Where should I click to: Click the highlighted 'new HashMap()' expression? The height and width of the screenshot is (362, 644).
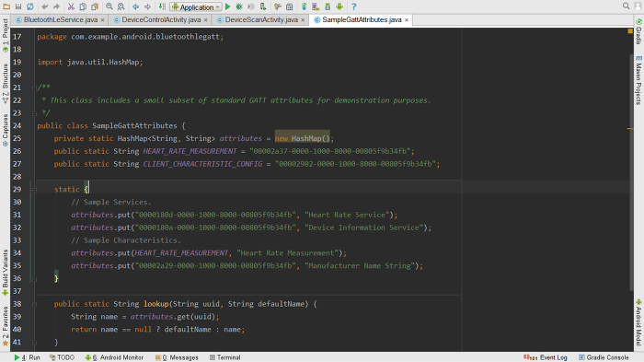303,139
